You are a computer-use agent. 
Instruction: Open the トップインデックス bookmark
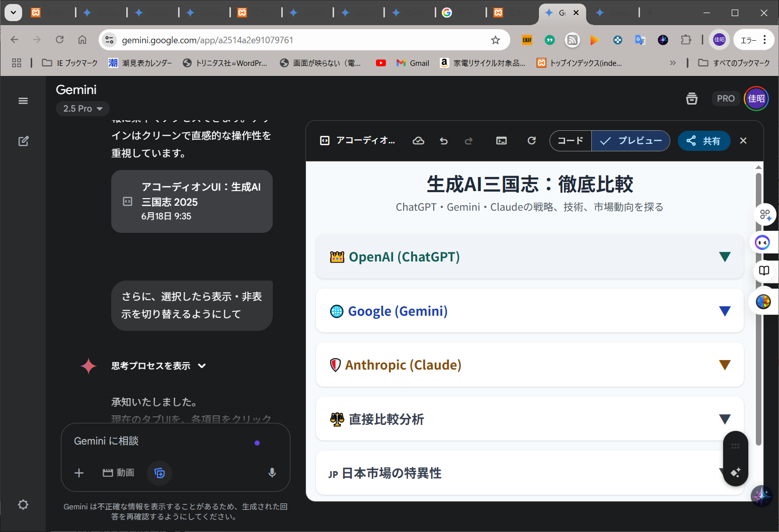pyautogui.click(x=580, y=63)
